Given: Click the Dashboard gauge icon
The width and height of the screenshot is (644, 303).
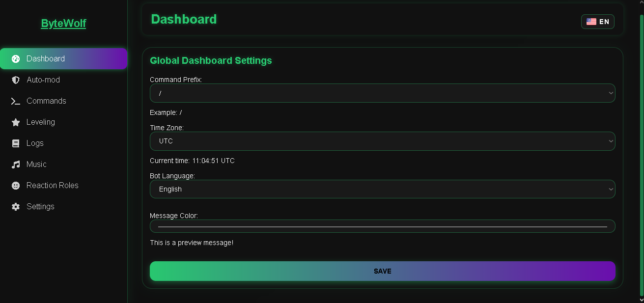Looking at the screenshot, I should pyautogui.click(x=16, y=59).
